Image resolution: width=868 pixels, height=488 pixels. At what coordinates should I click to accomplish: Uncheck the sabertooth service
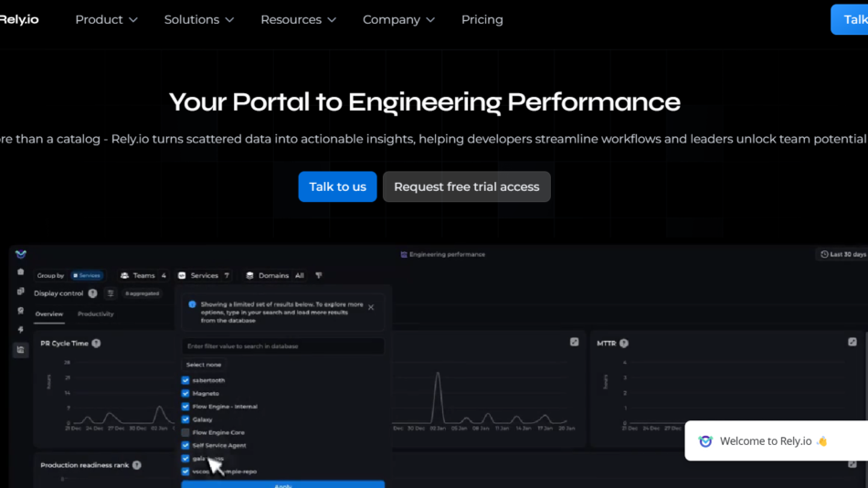185,380
